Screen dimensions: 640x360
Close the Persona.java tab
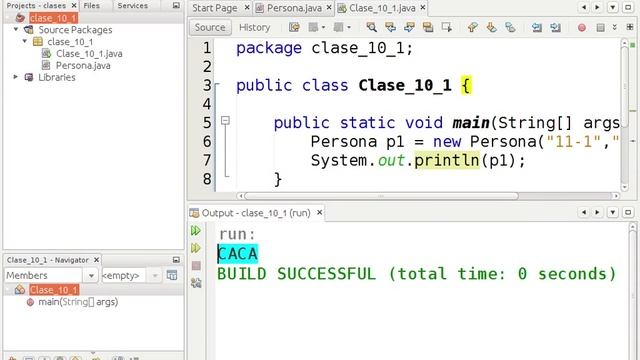click(x=329, y=7)
